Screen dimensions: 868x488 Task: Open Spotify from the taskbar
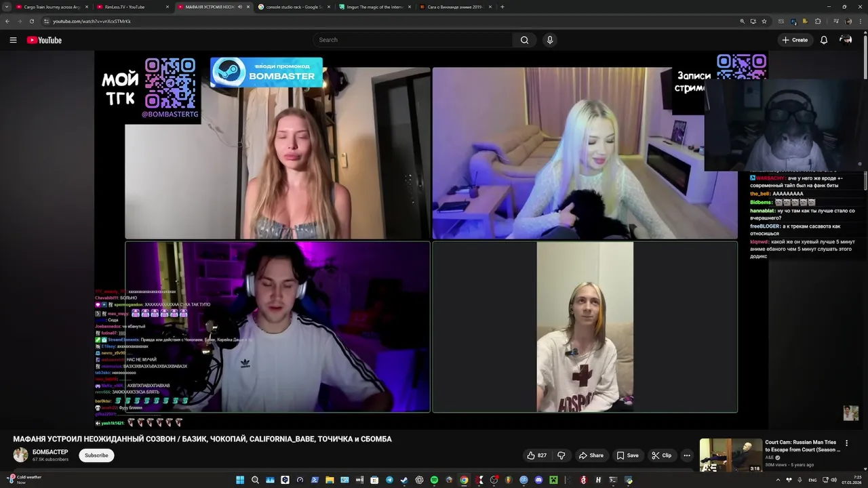click(434, 480)
